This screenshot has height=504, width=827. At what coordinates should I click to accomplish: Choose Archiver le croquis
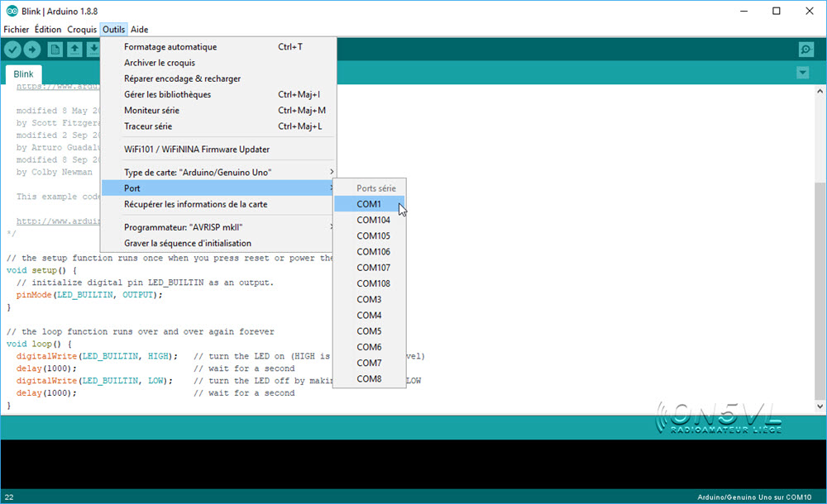[x=217, y=63]
